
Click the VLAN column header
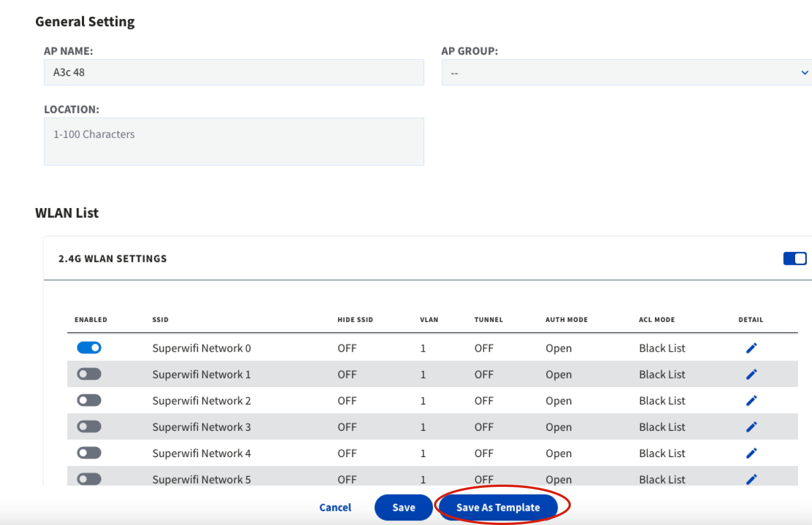[x=429, y=320]
